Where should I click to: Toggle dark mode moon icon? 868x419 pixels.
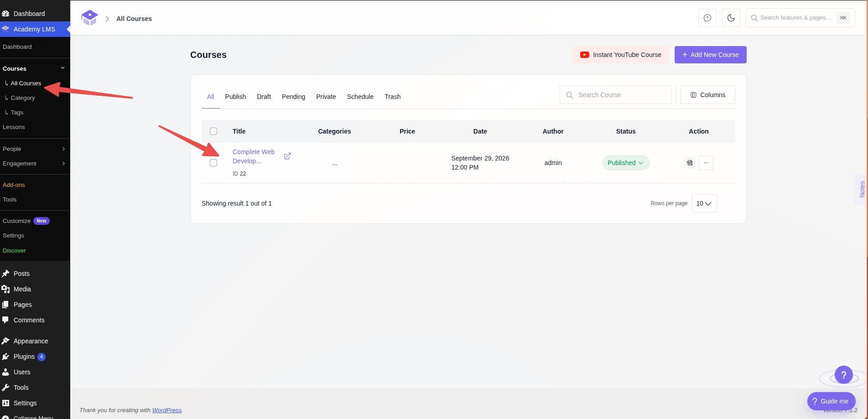(731, 18)
